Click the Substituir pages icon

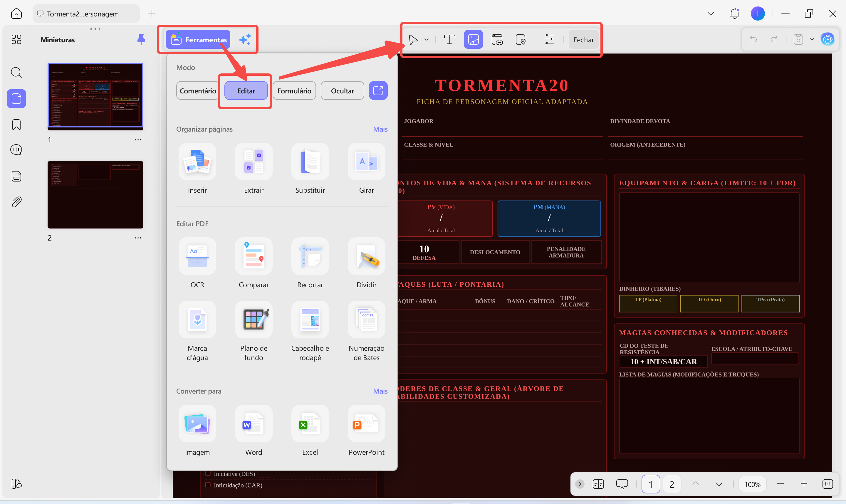coord(310,162)
